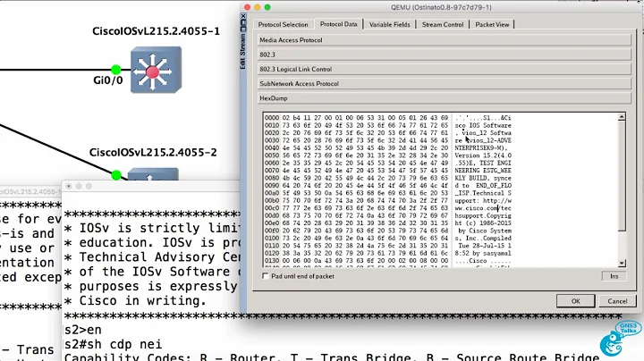Click green link status dot at Gi0/0
The image size is (644, 361).
tap(115, 70)
